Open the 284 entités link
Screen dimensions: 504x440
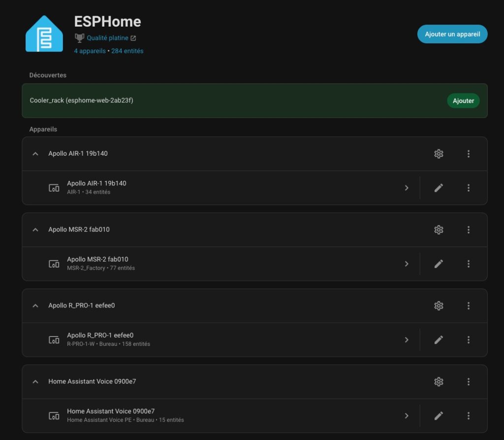(127, 51)
